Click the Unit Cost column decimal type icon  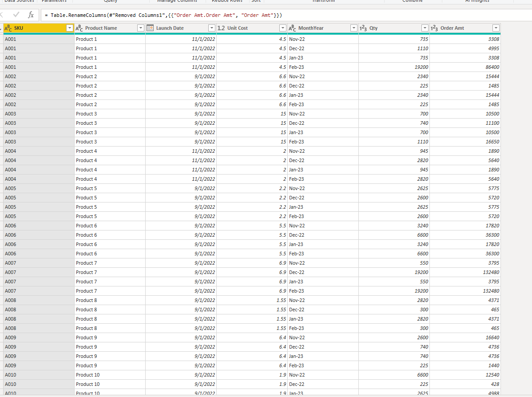[221, 28]
